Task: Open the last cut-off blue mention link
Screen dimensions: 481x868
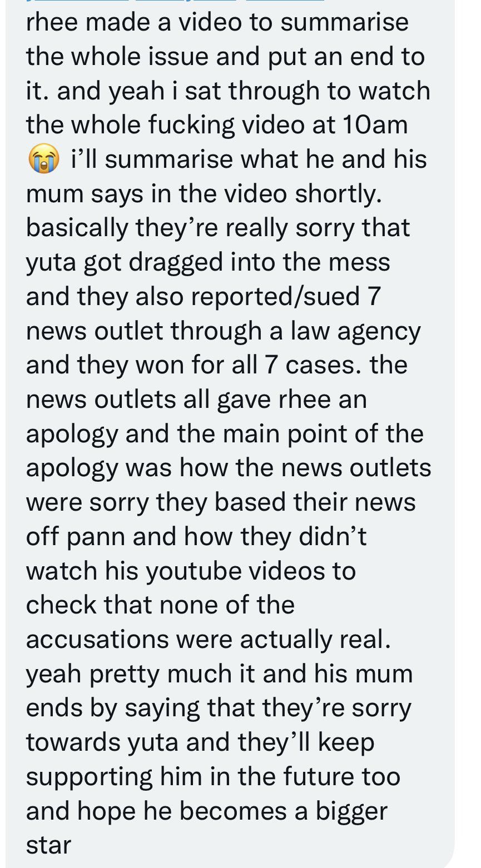Action: pos(284,1)
